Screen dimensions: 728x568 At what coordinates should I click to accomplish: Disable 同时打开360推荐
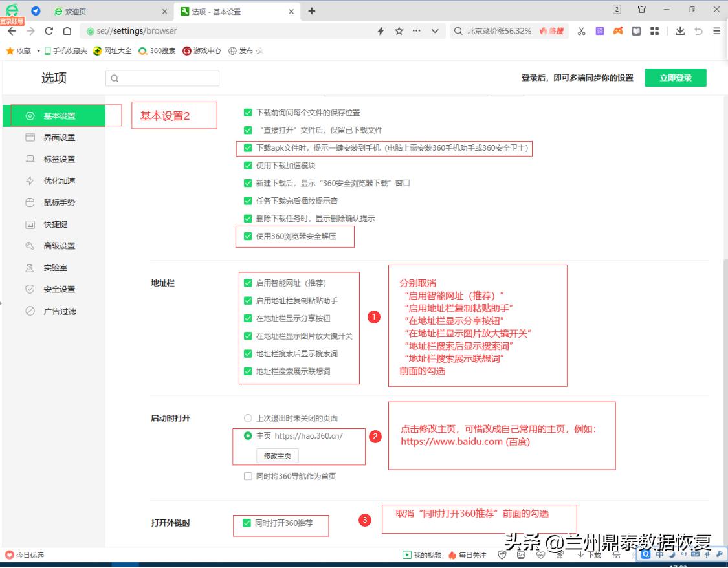click(248, 526)
